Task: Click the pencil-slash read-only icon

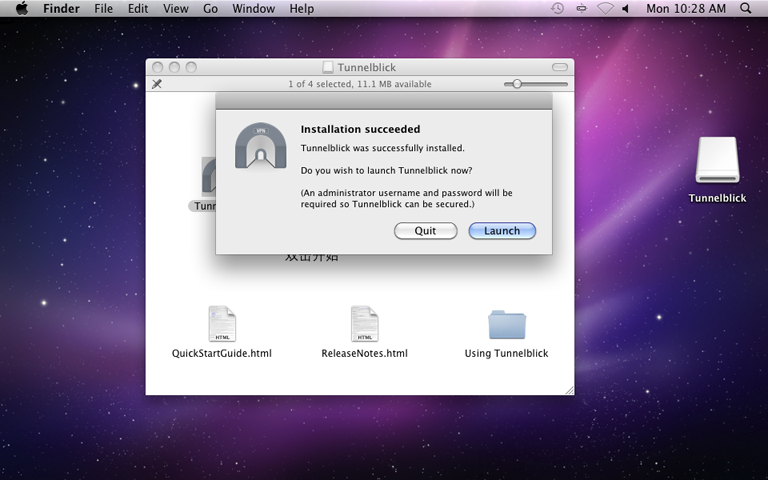Action: tap(157, 84)
